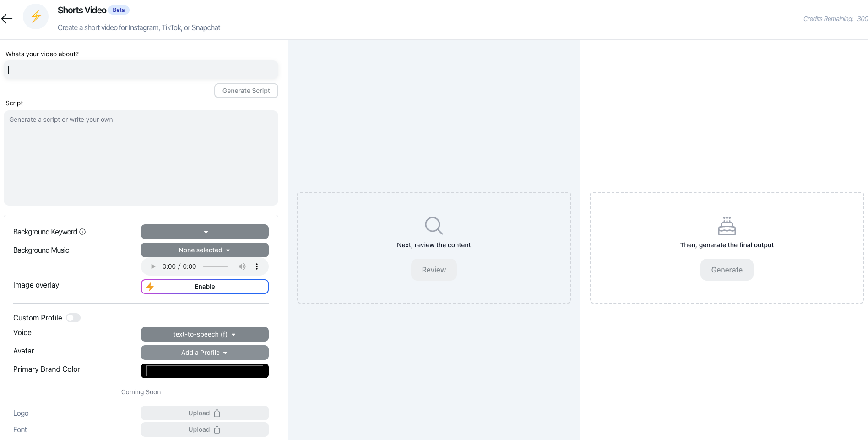Click the Logo upload share icon
Viewport: 868px width, 440px height.
pos(217,413)
